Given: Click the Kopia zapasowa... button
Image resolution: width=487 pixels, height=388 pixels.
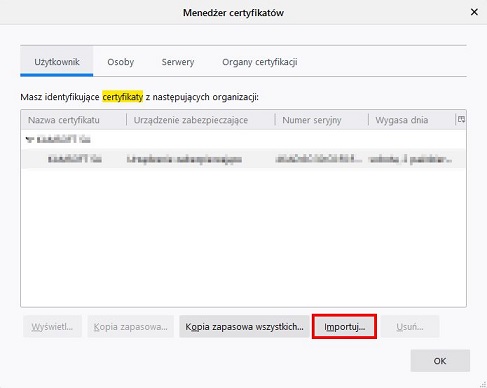Looking at the screenshot, I should [x=130, y=327].
